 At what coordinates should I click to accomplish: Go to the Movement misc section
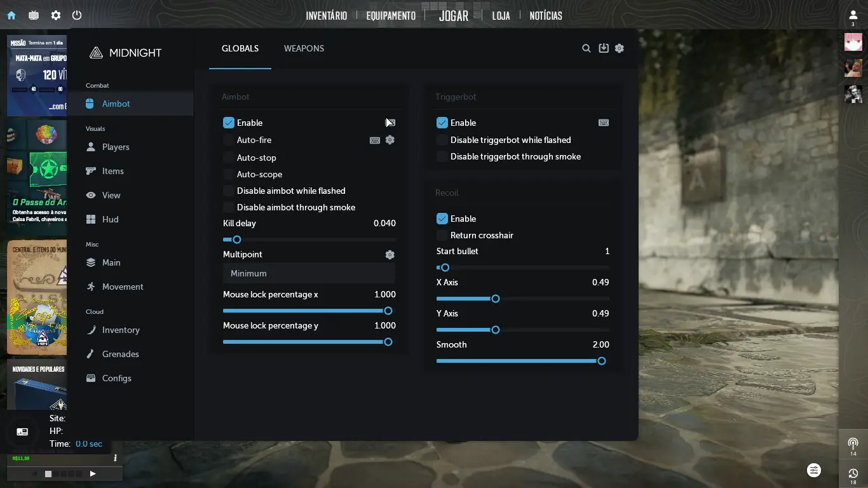(122, 287)
